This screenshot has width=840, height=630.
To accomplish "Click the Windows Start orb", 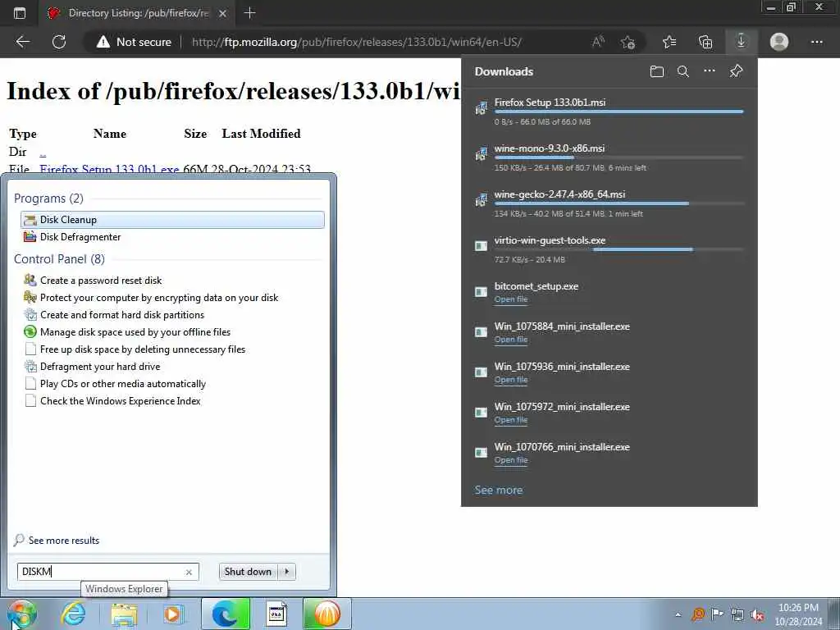I will [x=21, y=614].
